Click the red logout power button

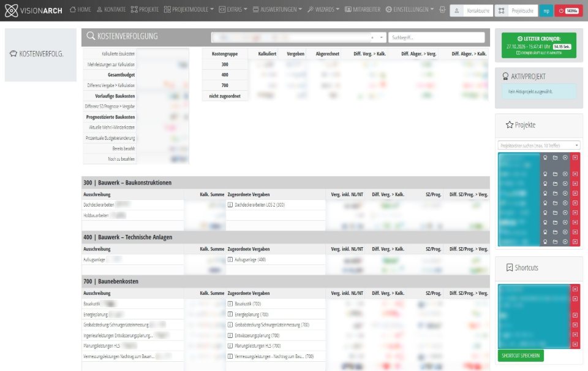(568, 11)
